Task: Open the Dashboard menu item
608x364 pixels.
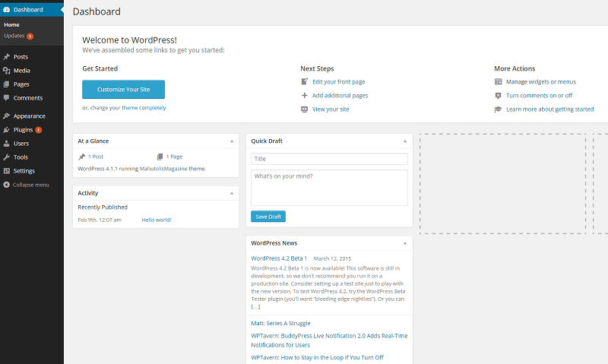Action: coord(32,10)
